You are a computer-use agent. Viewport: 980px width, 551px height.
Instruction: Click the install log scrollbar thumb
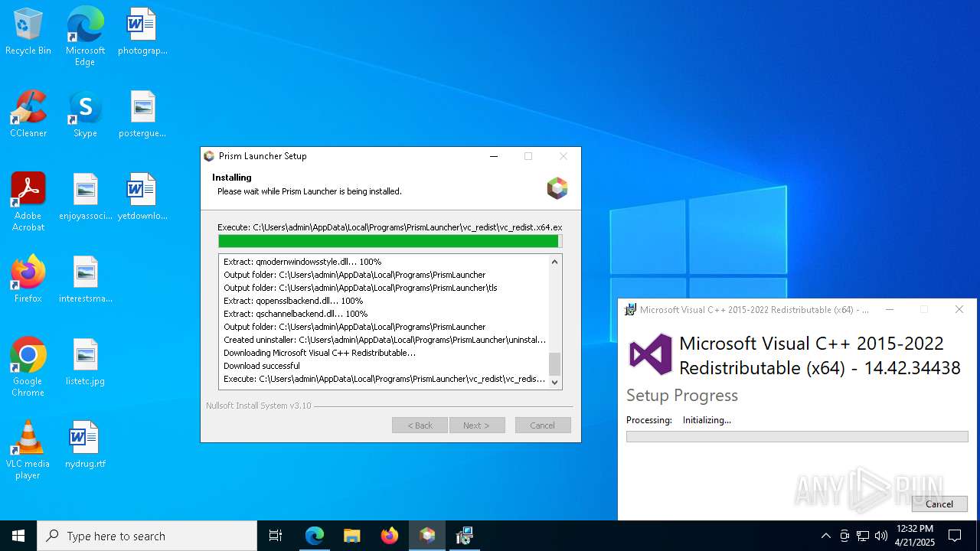click(555, 364)
